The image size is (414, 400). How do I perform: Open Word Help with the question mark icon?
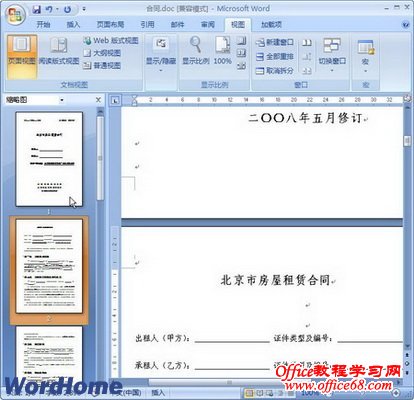coord(405,24)
